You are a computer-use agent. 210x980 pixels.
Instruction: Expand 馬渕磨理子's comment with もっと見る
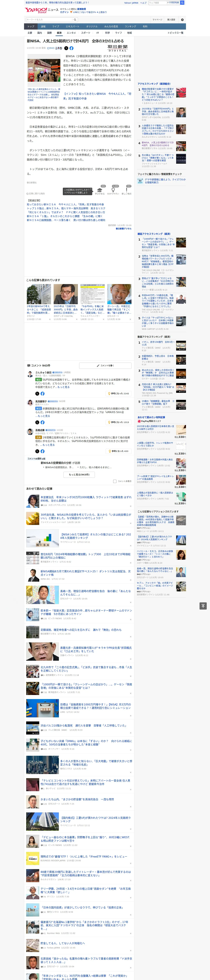pos(44,416)
